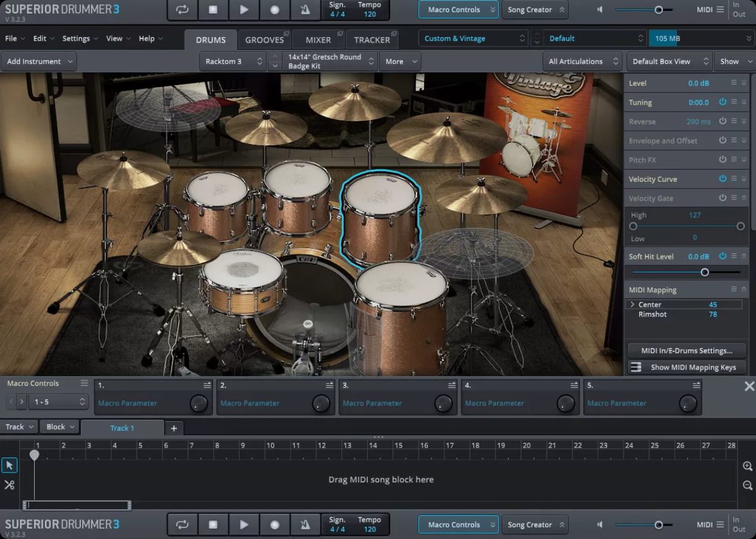Enable the Pitch FX power button
The height and width of the screenshot is (539, 756).
coord(723,160)
